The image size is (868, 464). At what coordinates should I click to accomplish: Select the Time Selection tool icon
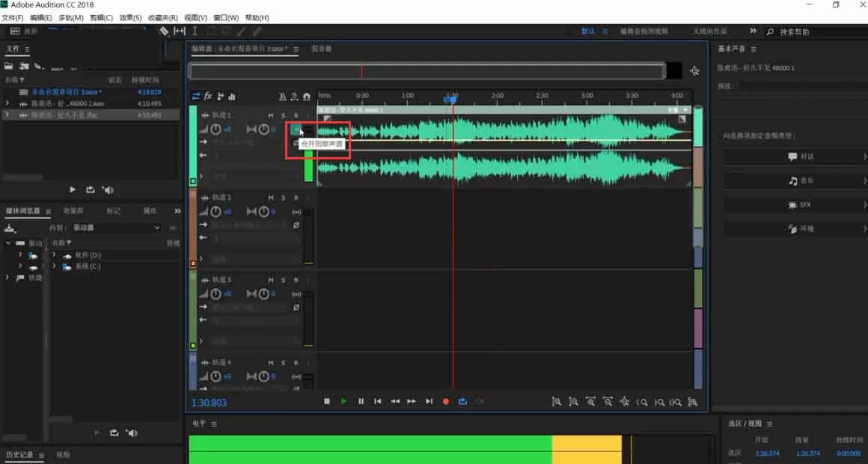point(195,31)
